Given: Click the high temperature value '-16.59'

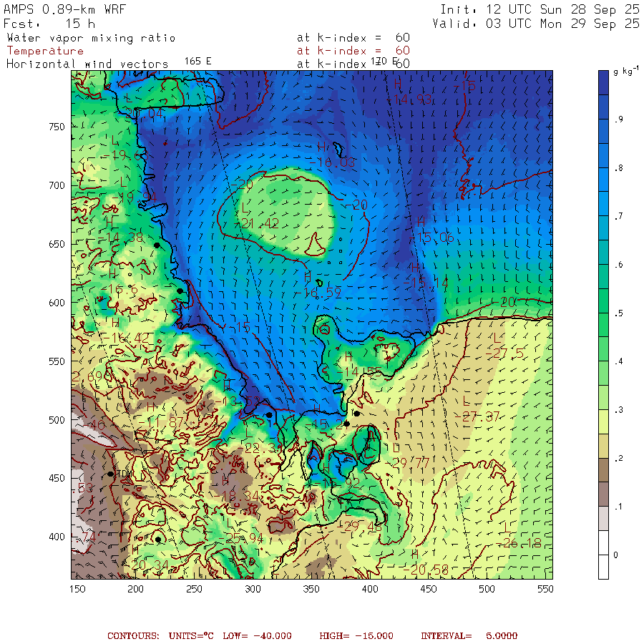Looking at the screenshot, I should click(318, 293).
